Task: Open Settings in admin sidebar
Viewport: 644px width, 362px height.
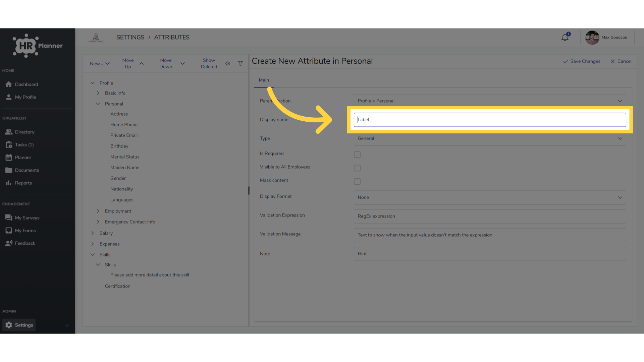Action: (x=19, y=325)
